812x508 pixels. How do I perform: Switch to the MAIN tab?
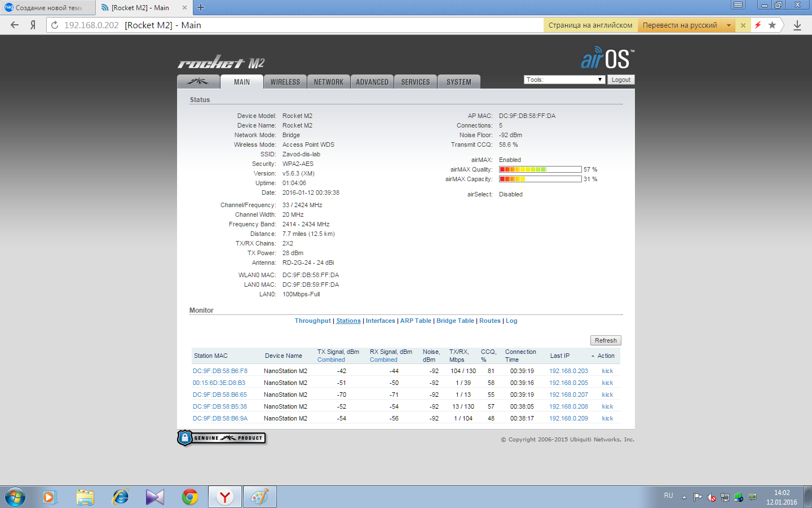coord(242,82)
